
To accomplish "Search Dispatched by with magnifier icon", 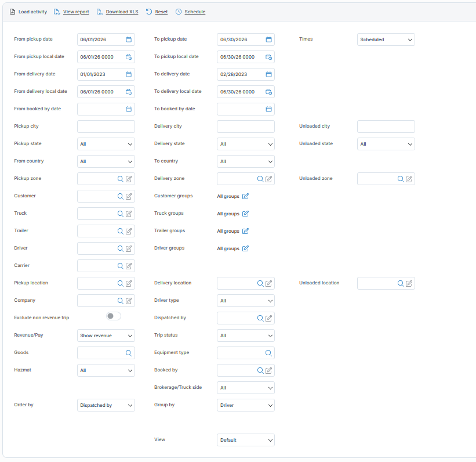I will point(260,318).
